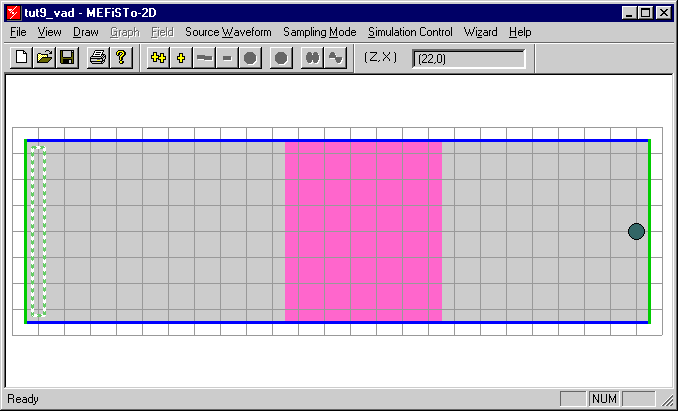
Task: Click the short gray minus toolbar icon
Action: tap(227, 57)
